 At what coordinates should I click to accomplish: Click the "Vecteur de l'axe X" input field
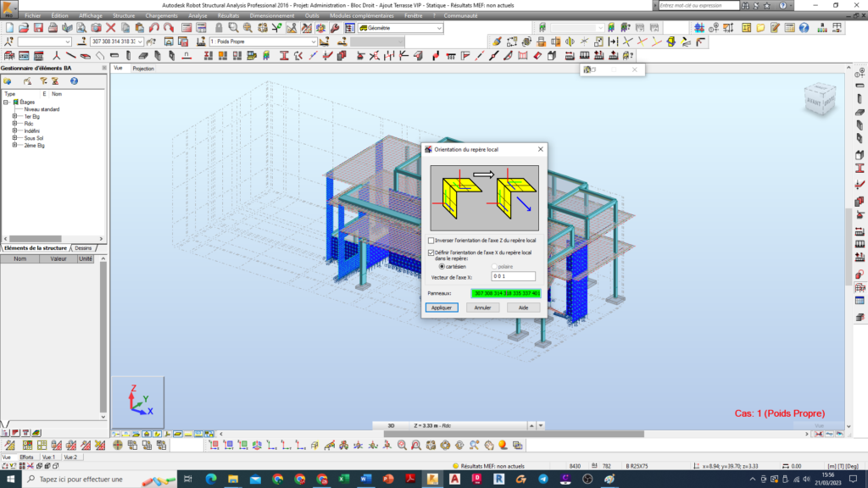pyautogui.click(x=514, y=276)
